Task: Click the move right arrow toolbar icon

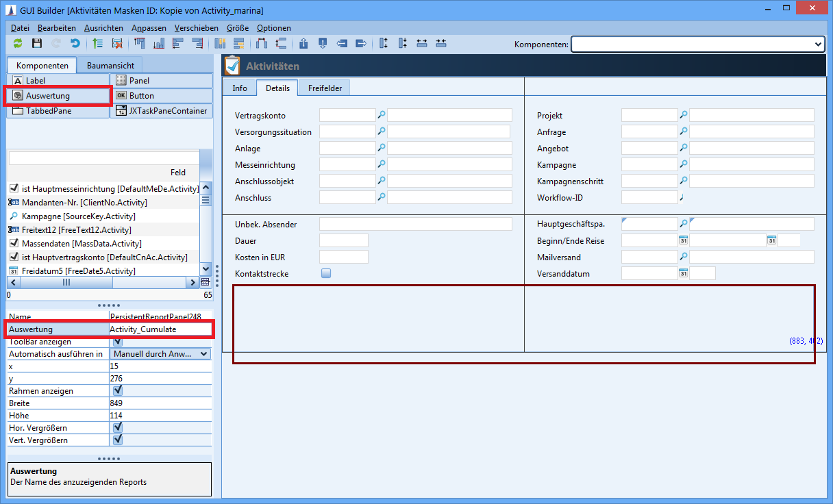Action: pos(361,43)
